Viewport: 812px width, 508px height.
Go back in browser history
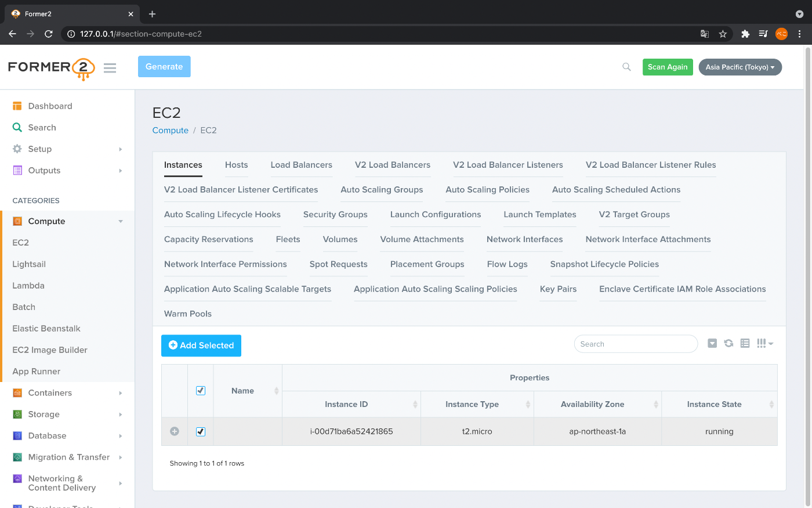[x=12, y=34]
